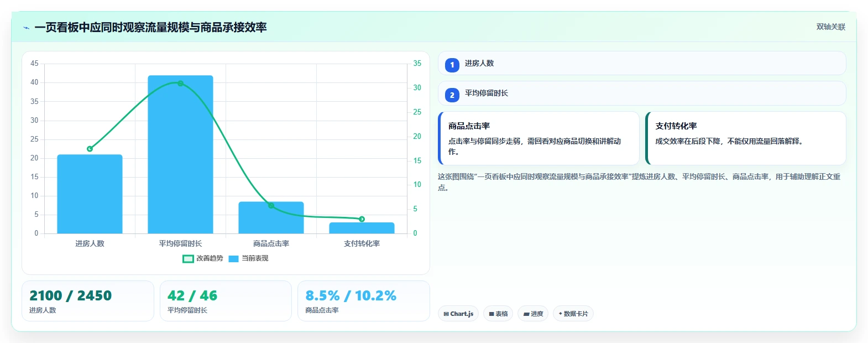Click the lightning icon beside the title
The height and width of the screenshot is (343, 868).
click(x=26, y=28)
